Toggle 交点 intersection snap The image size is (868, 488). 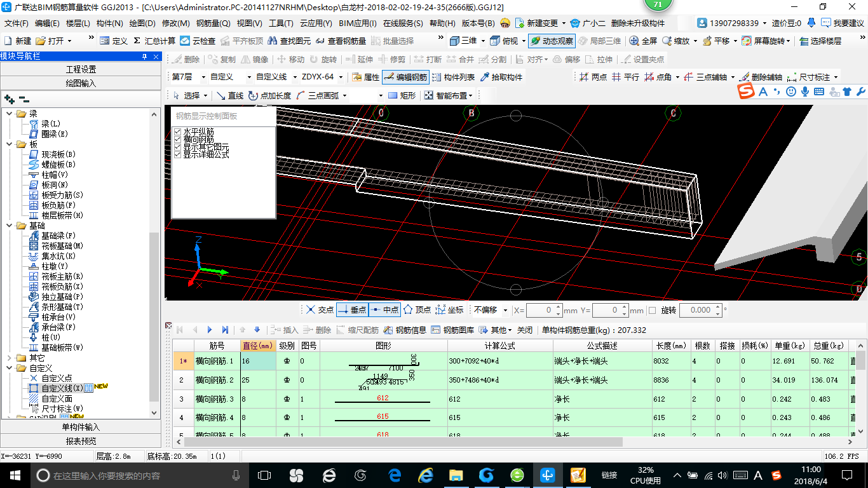tap(319, 310)
